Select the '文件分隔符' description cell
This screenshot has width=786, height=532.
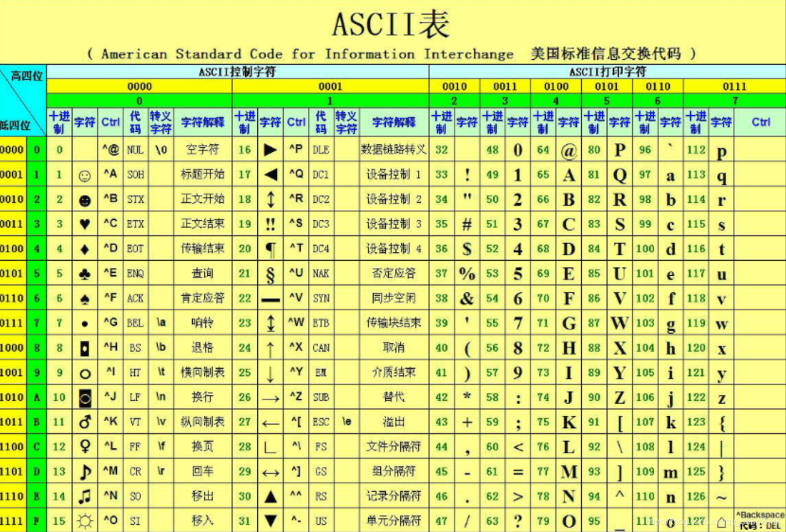tap(394, 446)
